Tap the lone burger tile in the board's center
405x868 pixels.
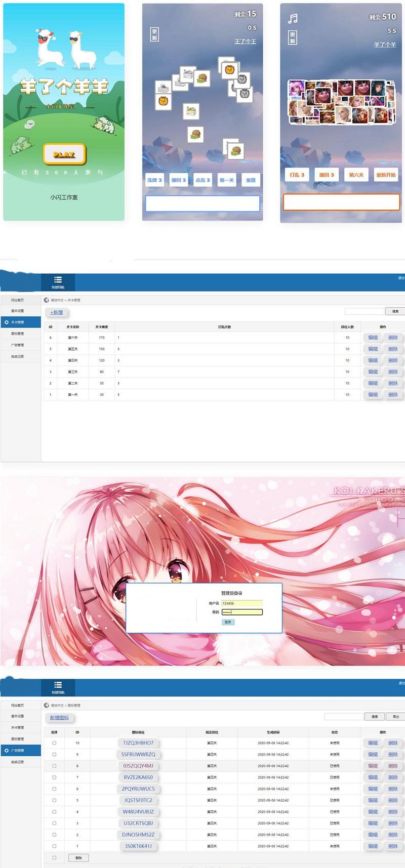(x=195, y=135)
